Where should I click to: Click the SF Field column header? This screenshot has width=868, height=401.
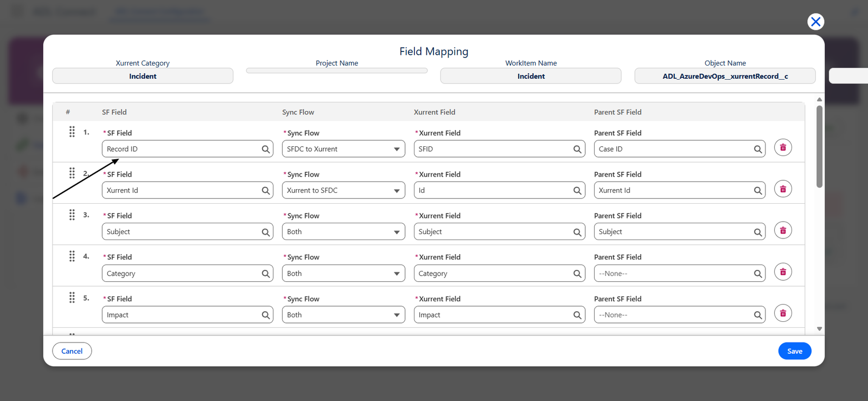click(x=114, y=112)
